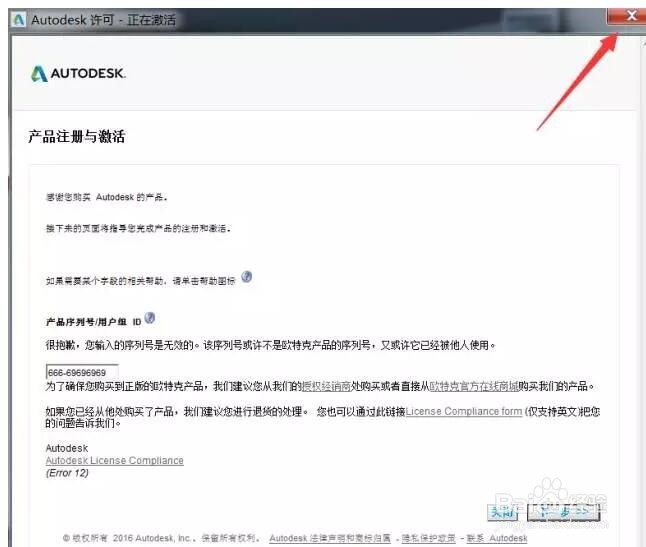646x547 pixels.
Task: Click the Autodesk icon in the title bar
Action: point(19,19)
